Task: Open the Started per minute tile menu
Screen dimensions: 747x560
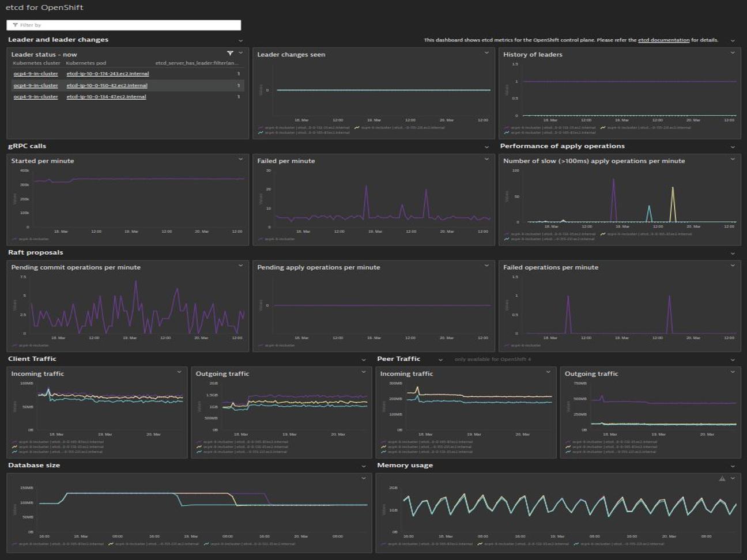Action: pos(240,159)
